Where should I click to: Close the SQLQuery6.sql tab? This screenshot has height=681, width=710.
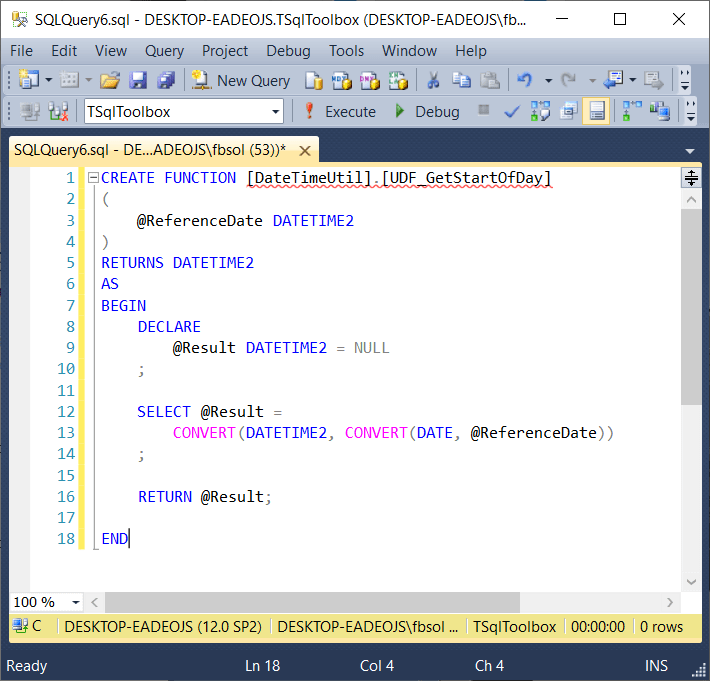(305, 151)
